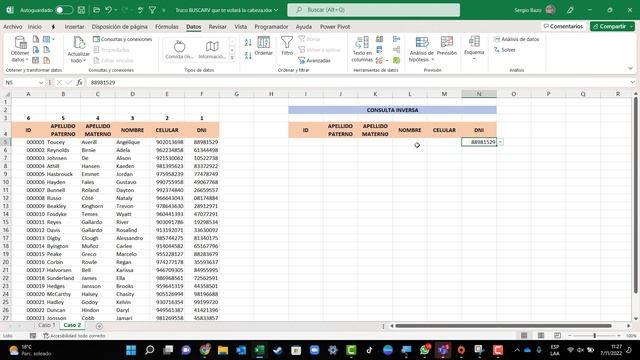Click the CONSULTA INVERSA header cell

click(x=392, y=110)
